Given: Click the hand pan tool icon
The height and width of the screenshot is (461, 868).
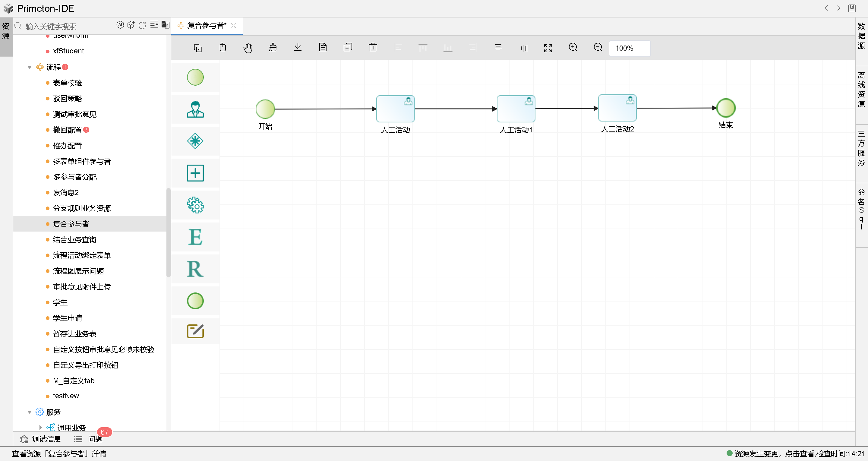Looking at the screenshot, I should click(248, 48).
